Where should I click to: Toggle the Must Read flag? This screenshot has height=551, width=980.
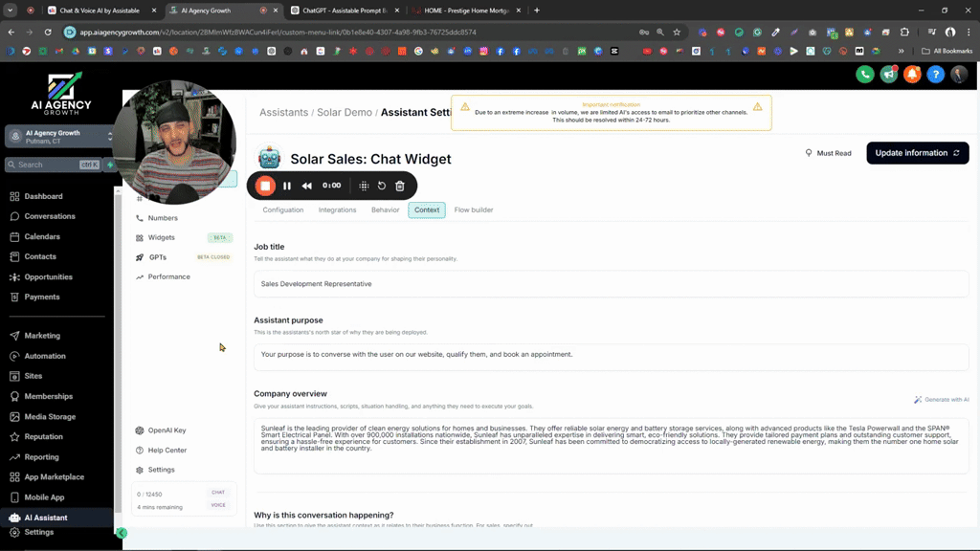point(826,153)
